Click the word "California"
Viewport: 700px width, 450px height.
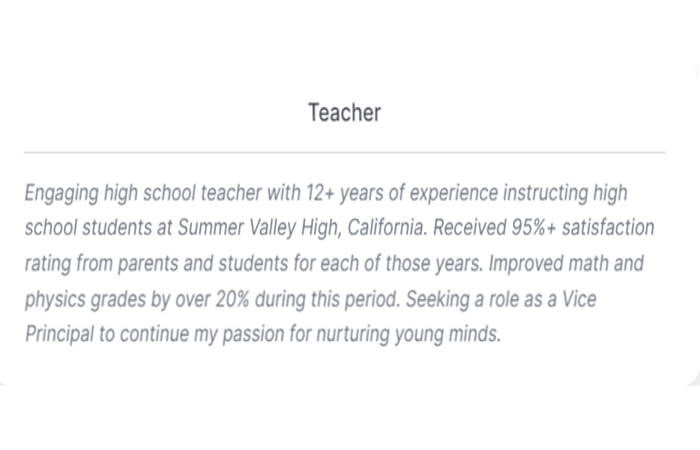(x=388, y=228)
